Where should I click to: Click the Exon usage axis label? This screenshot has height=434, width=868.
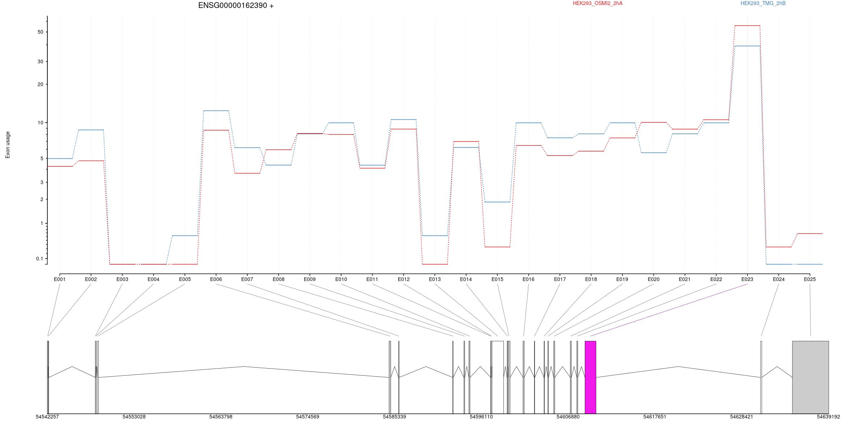click(x=8, y=145)
